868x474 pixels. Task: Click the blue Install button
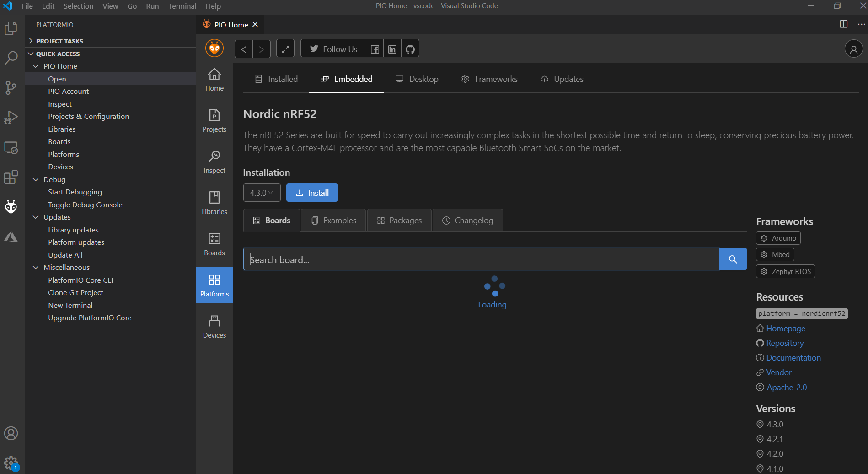tap(312, 193)
